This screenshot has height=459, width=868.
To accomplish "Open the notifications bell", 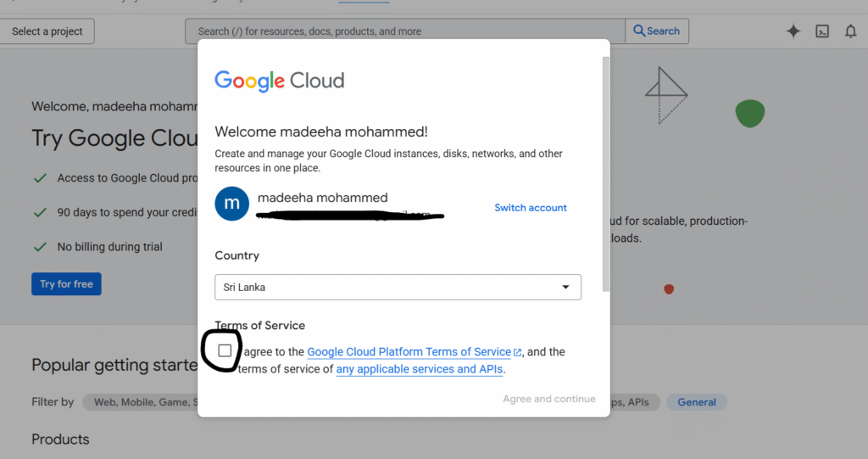I will coord(850,31).
